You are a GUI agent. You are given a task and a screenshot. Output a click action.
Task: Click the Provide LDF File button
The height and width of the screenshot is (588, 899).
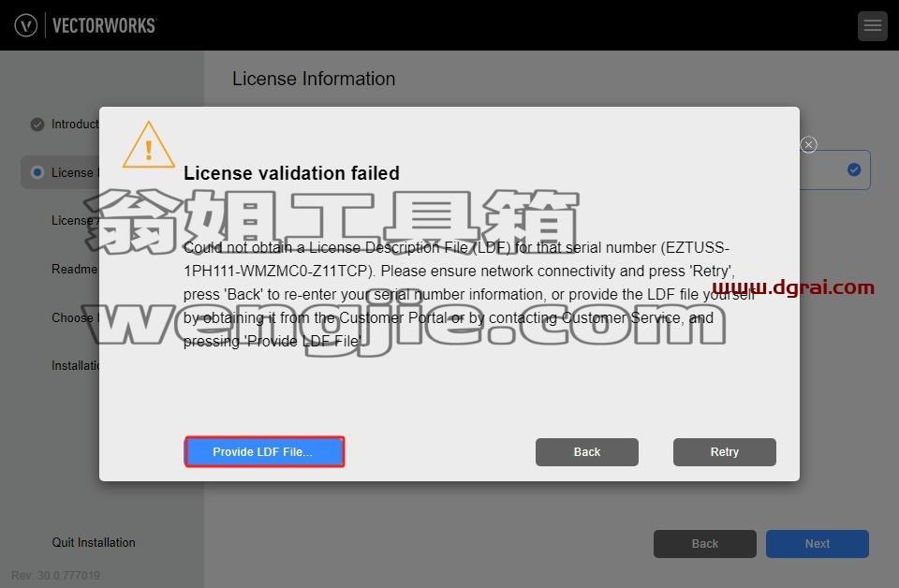(x=264, y=451)
